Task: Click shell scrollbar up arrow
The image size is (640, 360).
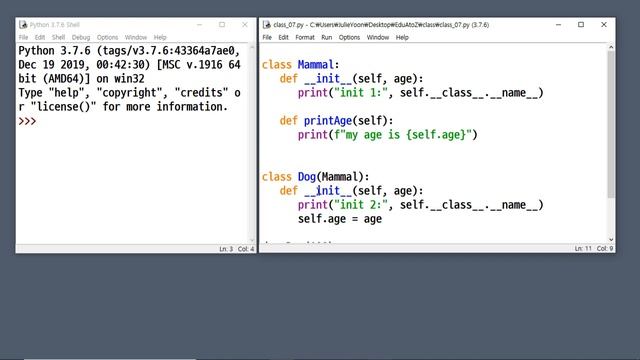Action: point(252,47)
